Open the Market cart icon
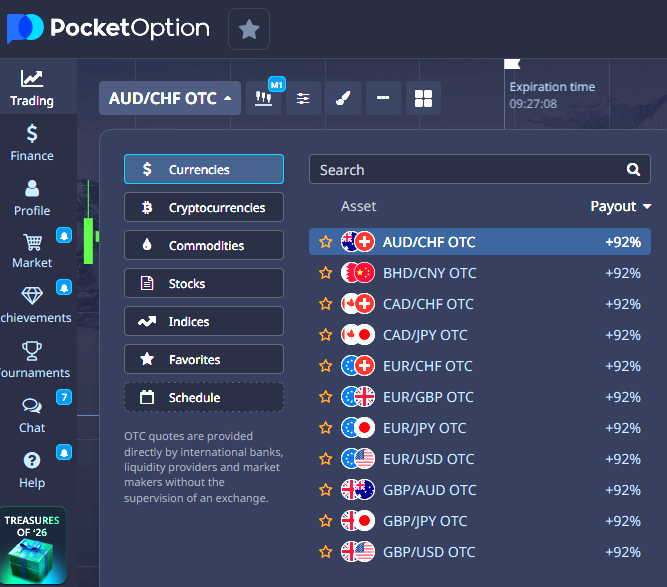The height and width of the screenshot is (587, 667). (x=32, y=243)
